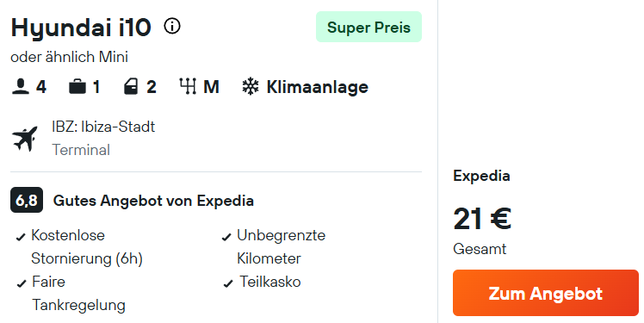This screenshot has width=644, height=323.
Task: Open the Zum Angebot offer button
Action: click(x=546, y=293)
